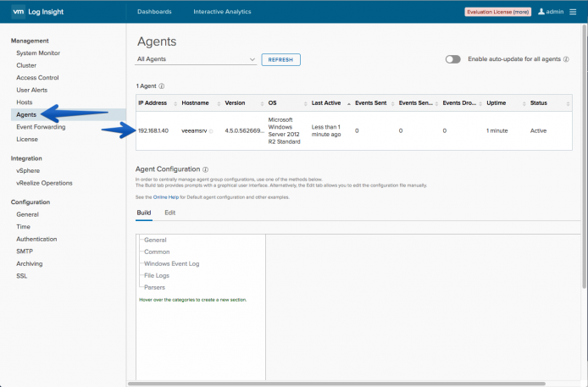The height and width of the screenshot is (387, 588).
Task: Click the small icon beside veeamsrv hostname
Action: (x=211, y=131)
